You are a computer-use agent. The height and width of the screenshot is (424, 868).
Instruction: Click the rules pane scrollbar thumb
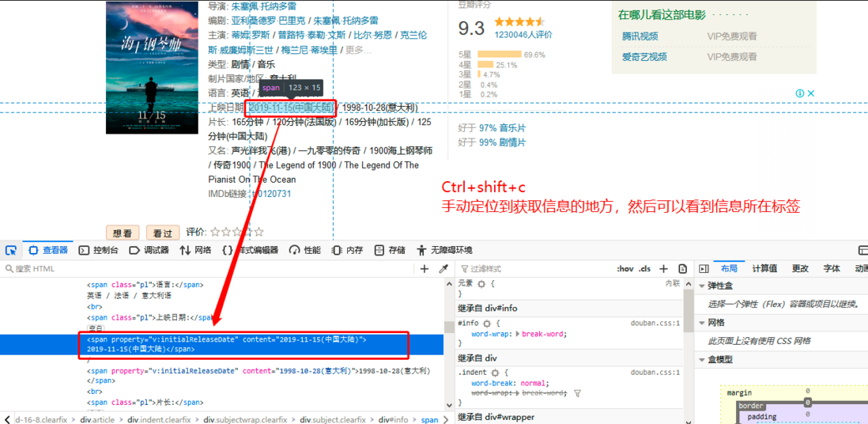click(x=688, y=310)
